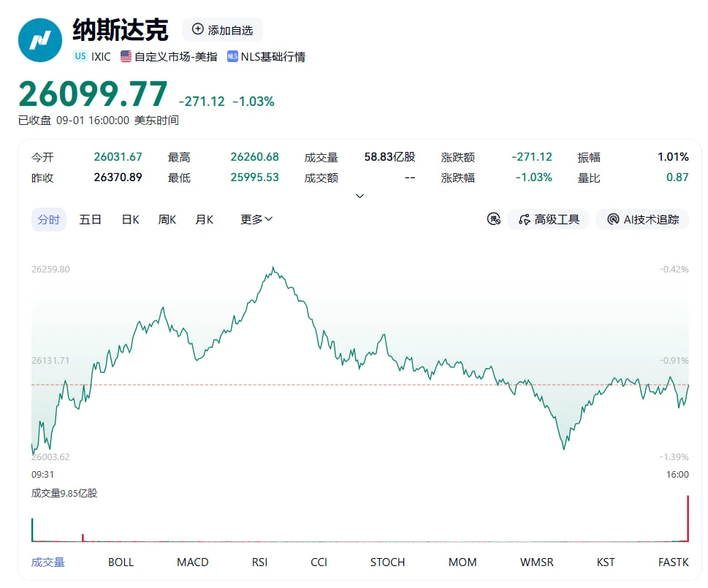Select the MACD indicator
The height and width of the screenshot is (588, 708).
tap(193, 562)
